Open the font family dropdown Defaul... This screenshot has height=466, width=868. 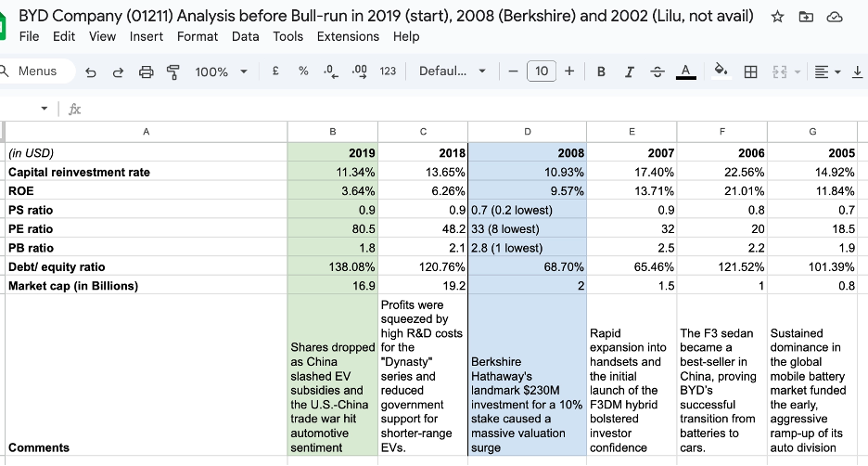click(453, 71)
